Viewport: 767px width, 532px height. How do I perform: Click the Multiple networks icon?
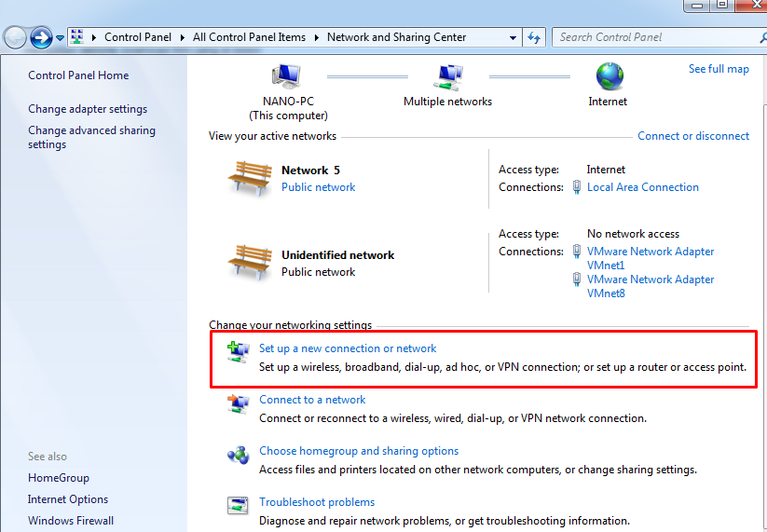pos(448,77)
